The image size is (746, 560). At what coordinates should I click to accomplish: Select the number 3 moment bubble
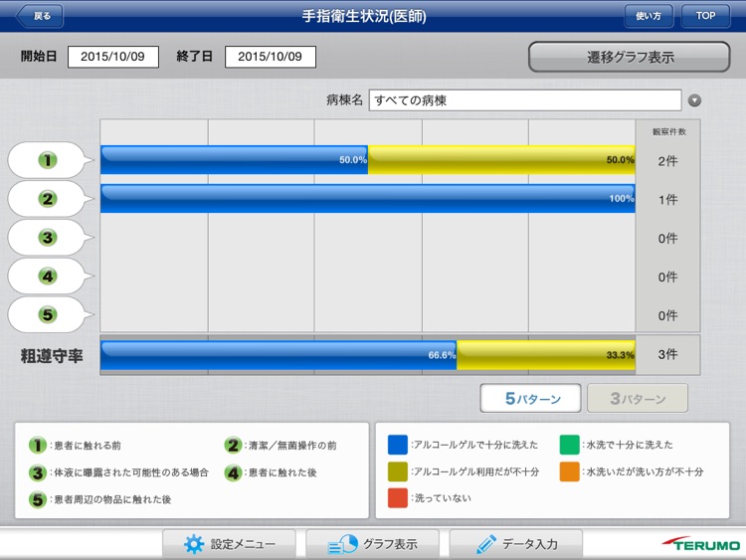50,238
